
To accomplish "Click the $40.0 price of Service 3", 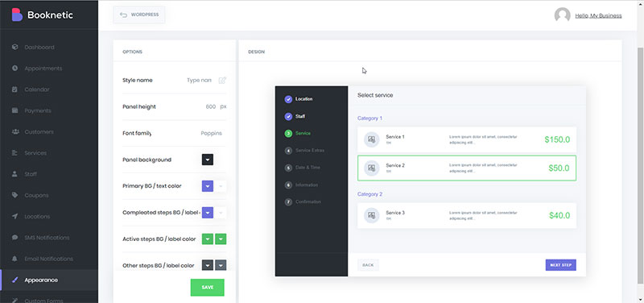I will click(x=559, y=215).
